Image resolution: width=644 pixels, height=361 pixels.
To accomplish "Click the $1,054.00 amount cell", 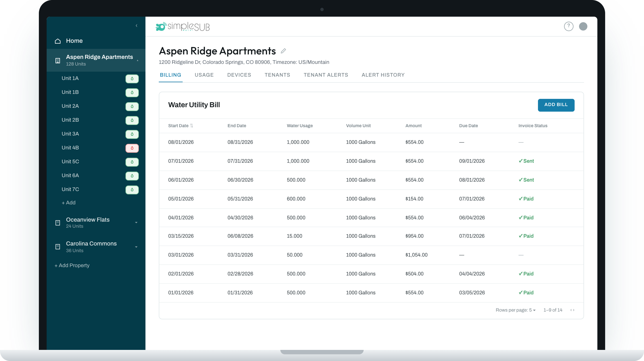I will (x=416, y=255).
